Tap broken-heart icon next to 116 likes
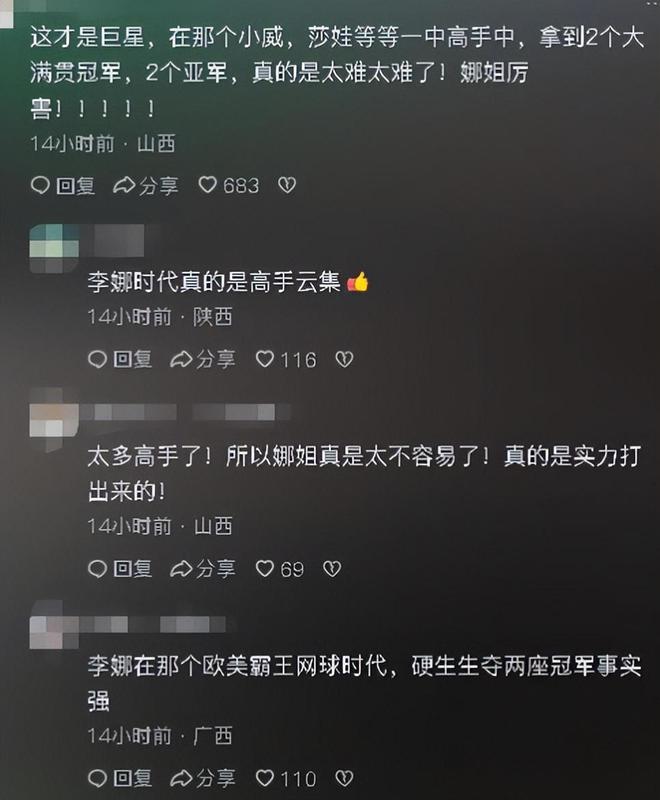660x800 pixels. click(x=344, y=360)
